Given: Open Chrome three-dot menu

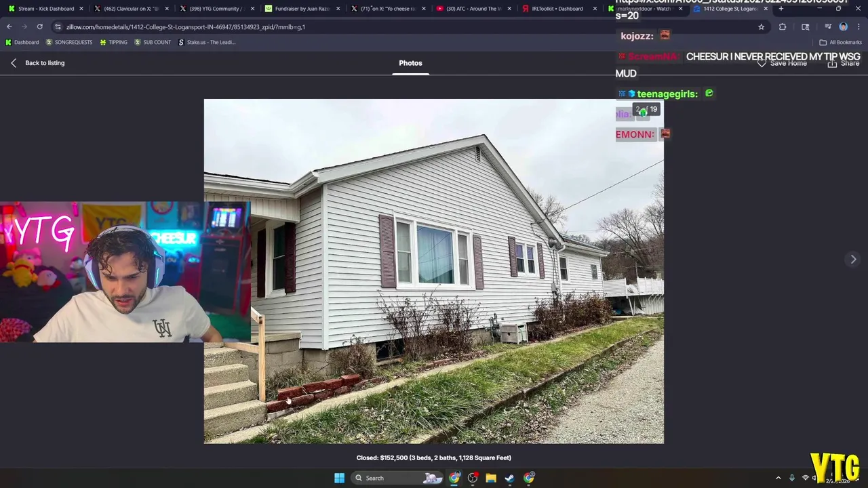Looking at the screenshot, I should [859, 27].
